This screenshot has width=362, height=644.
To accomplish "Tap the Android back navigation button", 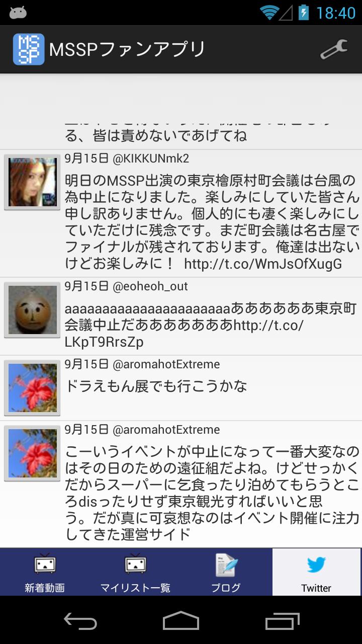I will (80, 621).
